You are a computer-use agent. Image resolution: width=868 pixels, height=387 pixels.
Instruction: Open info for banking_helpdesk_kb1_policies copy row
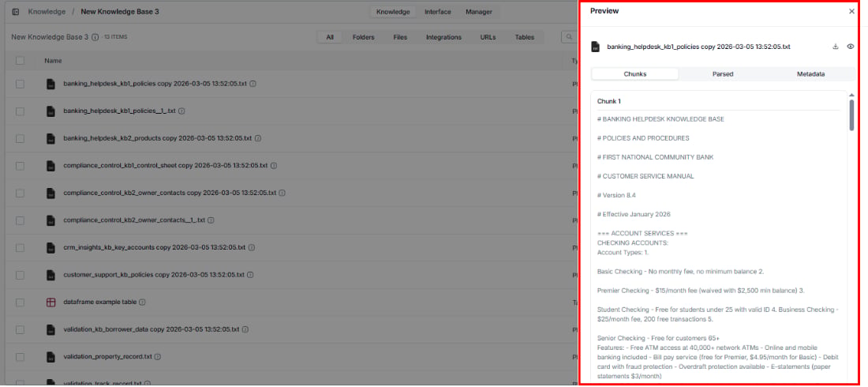pos(253,85)
